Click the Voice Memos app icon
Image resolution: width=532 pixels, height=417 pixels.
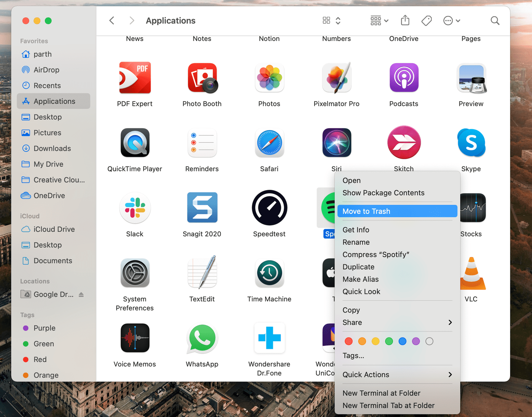(x=135, y=338)
